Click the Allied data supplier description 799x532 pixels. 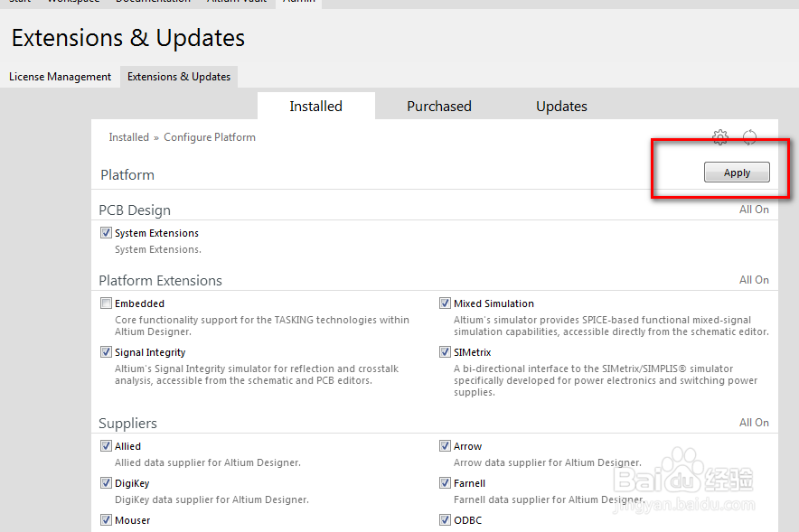click(x=207, y=462)
